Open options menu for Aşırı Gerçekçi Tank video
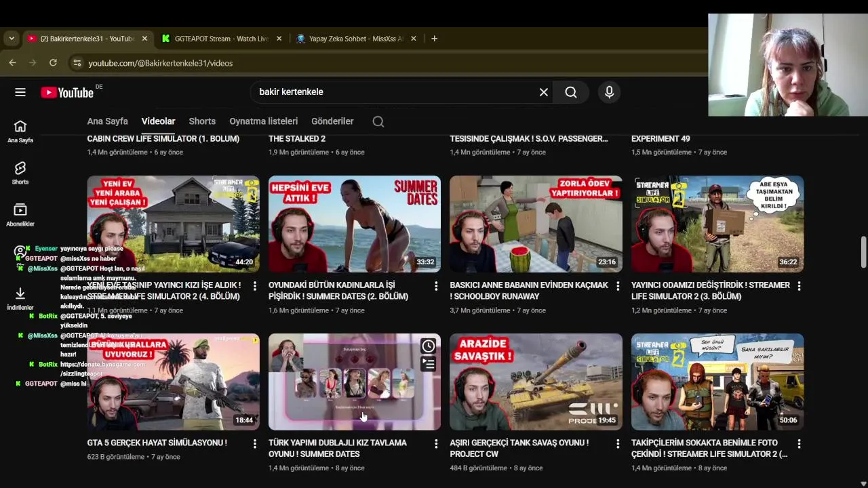 [618, 443]
